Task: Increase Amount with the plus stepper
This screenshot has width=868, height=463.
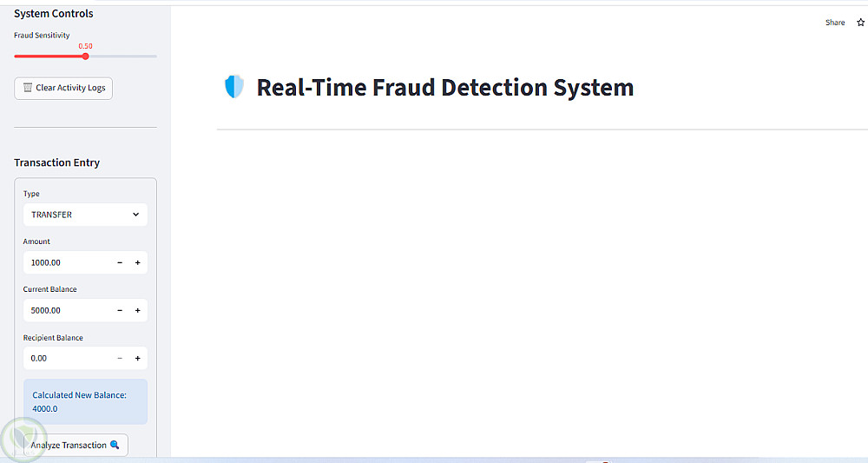Action: point(137,262)
